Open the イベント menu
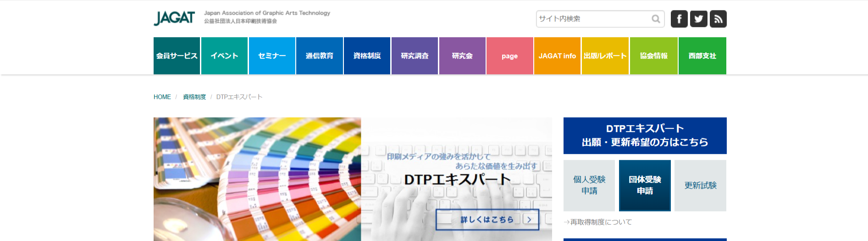This screenshot has width=868, height=241. coord(225,56)
